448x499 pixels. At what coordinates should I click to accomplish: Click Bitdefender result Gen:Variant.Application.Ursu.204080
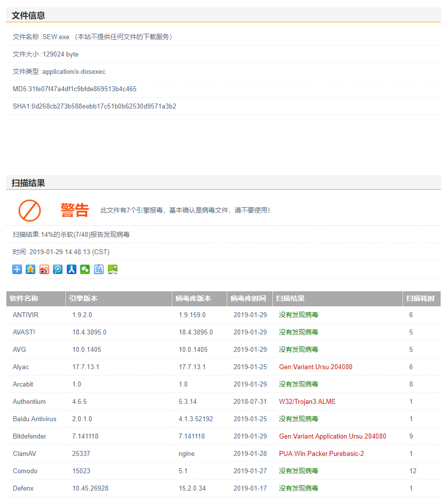pyautogui.click(x=333, y=436)
